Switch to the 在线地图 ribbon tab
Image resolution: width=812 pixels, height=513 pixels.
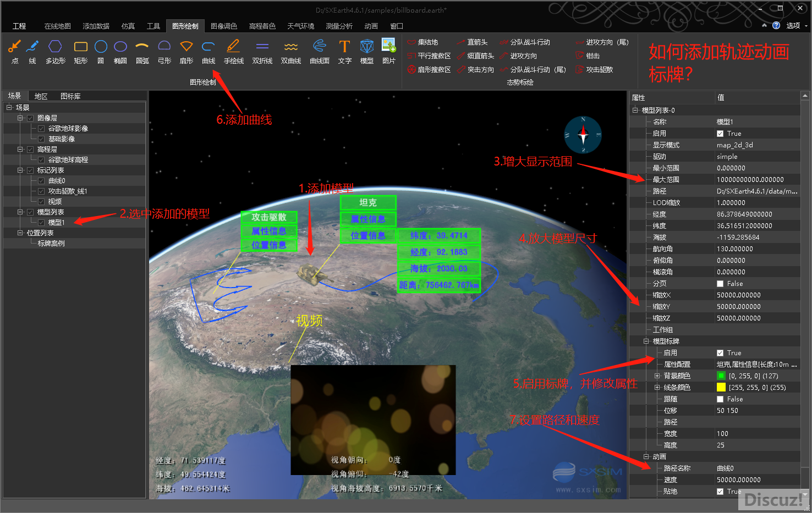point(57,26)
